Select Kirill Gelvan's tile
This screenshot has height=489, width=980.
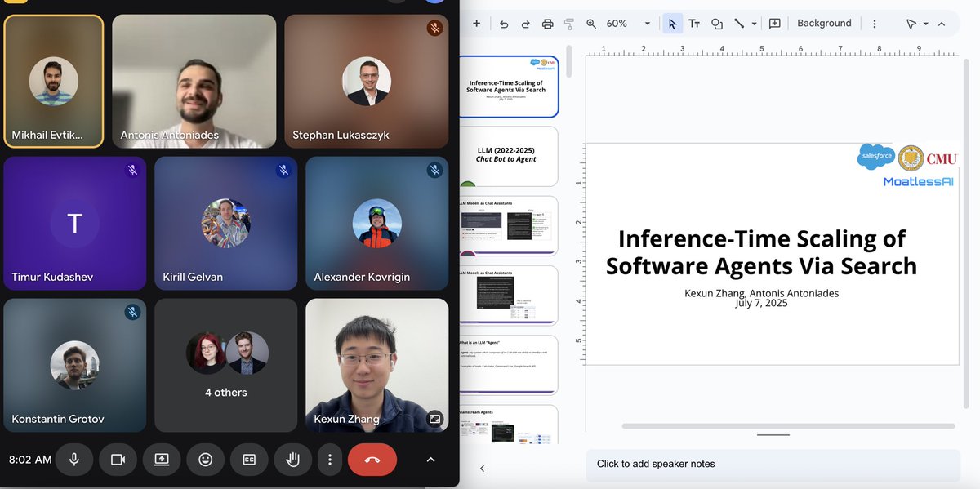[226, 223]
